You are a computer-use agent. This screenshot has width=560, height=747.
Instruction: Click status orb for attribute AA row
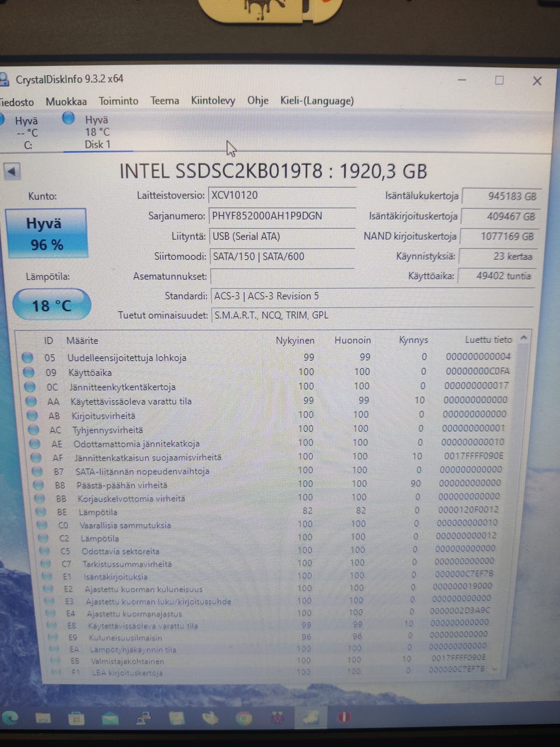(x=31, y=401)
